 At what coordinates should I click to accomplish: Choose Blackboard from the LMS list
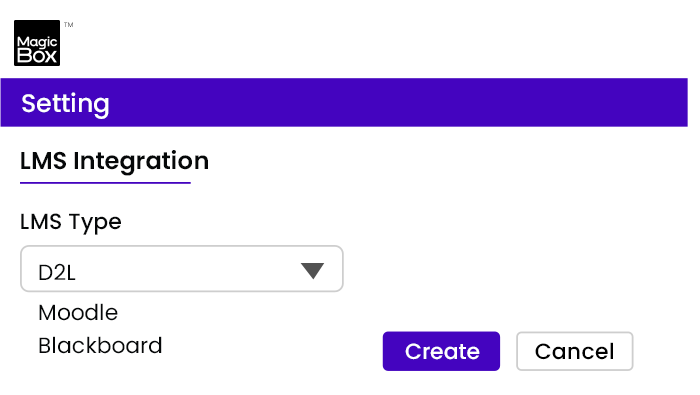click(x=100, y=345)
